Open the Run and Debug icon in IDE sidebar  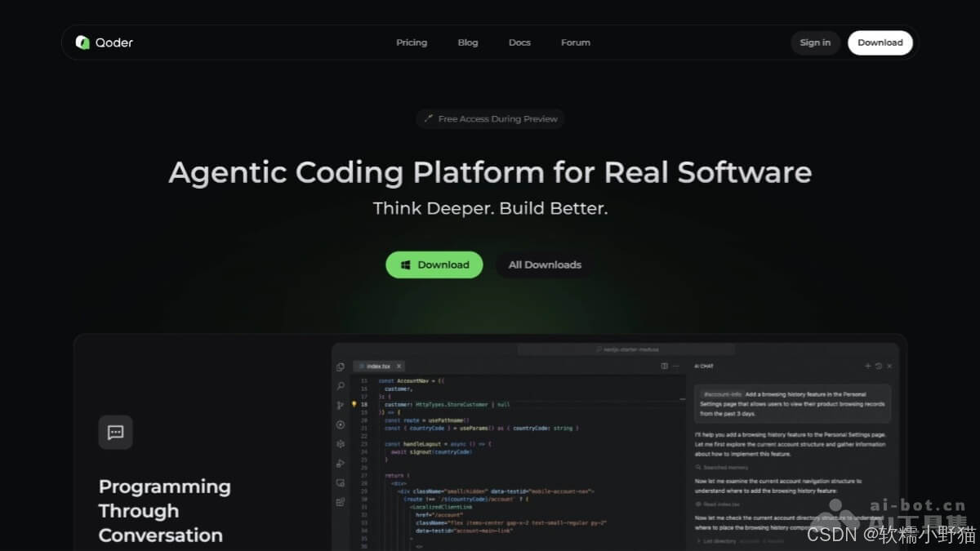341,464
